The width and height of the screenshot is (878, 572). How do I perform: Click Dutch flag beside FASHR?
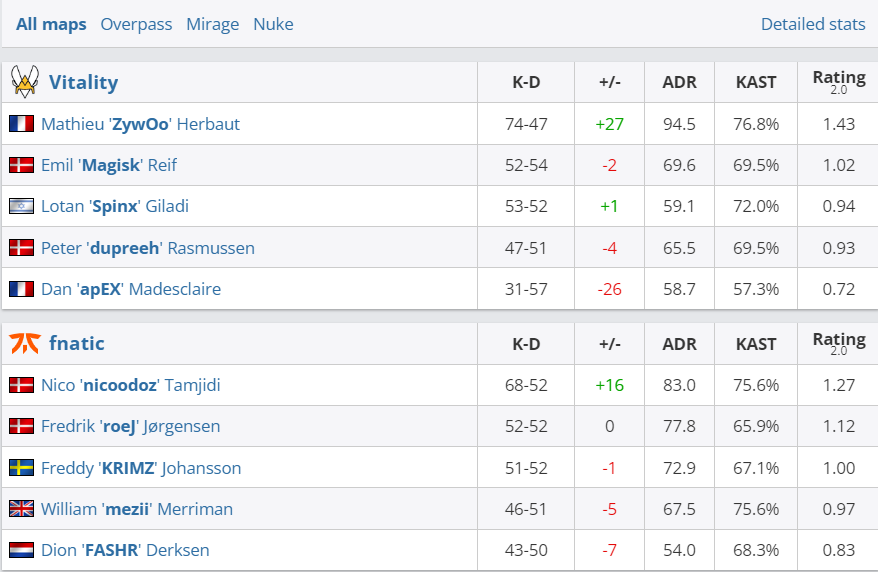[21, 550]
